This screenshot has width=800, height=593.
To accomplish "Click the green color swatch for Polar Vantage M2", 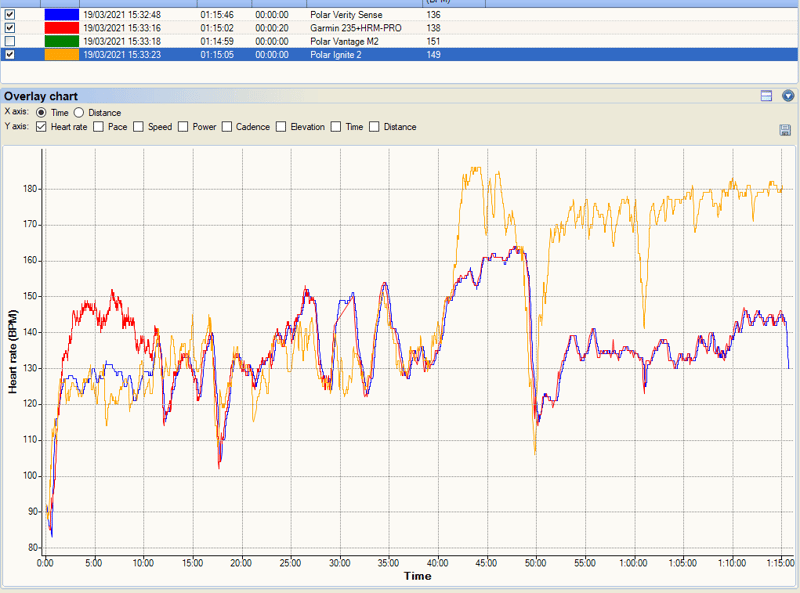I will pos(62,41).
